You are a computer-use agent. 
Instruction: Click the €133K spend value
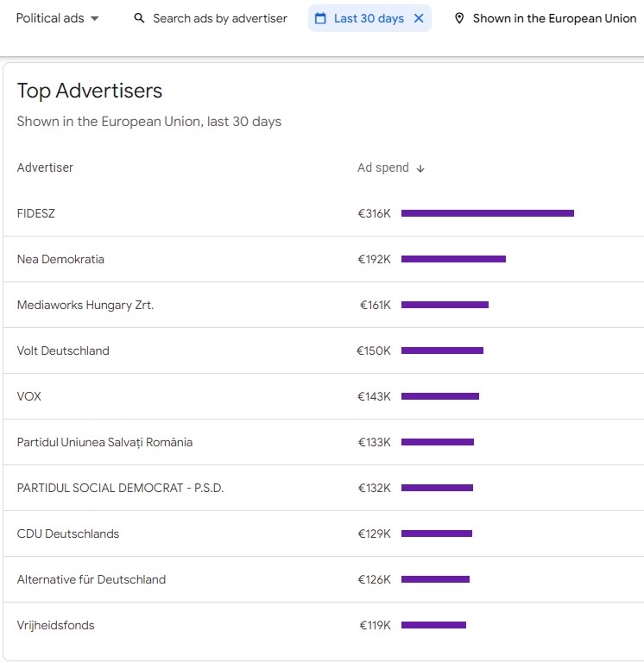pyautogui.click(x=374, y=442)
